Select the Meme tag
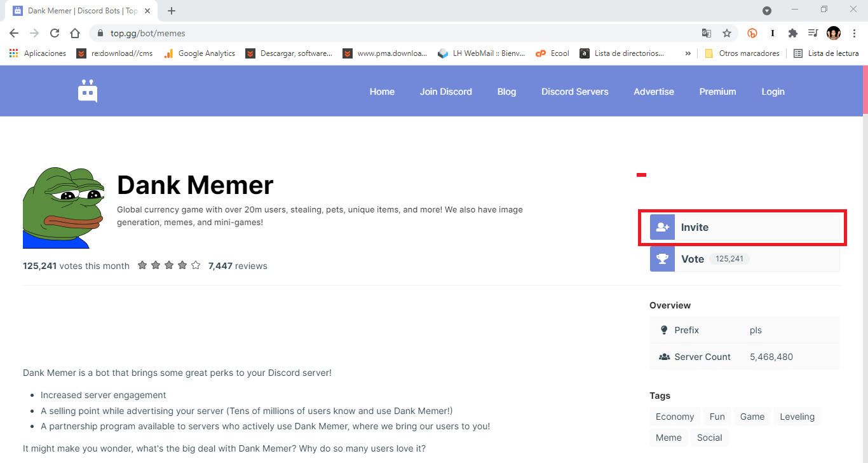The height and width of the screenshot is (463, 868). [668, 438]
